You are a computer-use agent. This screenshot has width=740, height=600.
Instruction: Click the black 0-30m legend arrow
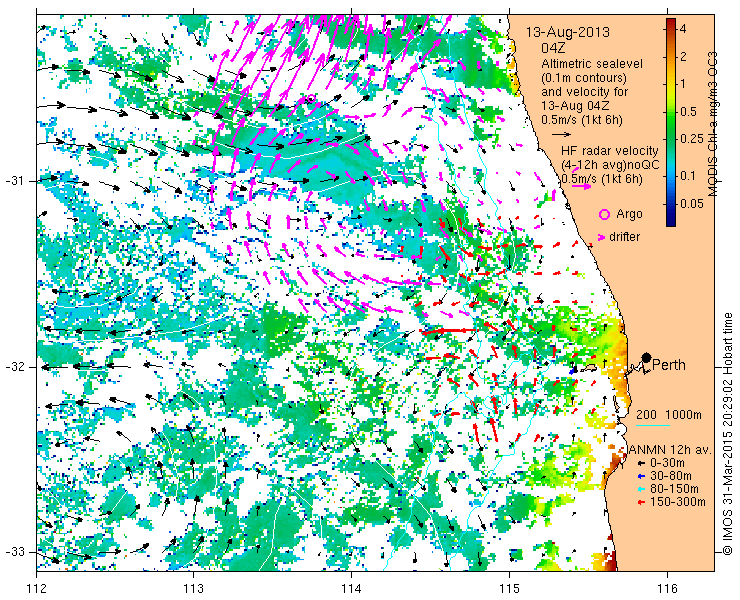[x=640, y=464]
